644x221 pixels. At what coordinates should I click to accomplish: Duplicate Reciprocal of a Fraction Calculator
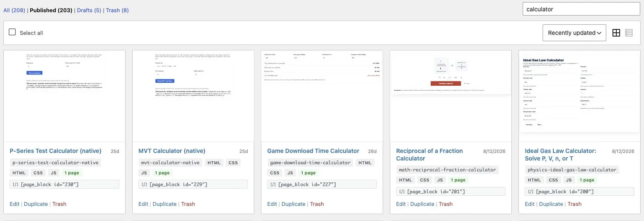click(422, 204)
